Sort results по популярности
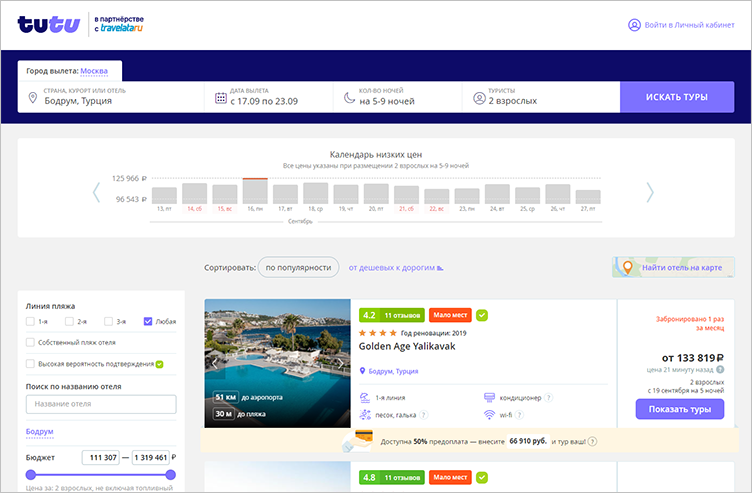The width and height of the screenshot is (752, 493). coord(298,268)
